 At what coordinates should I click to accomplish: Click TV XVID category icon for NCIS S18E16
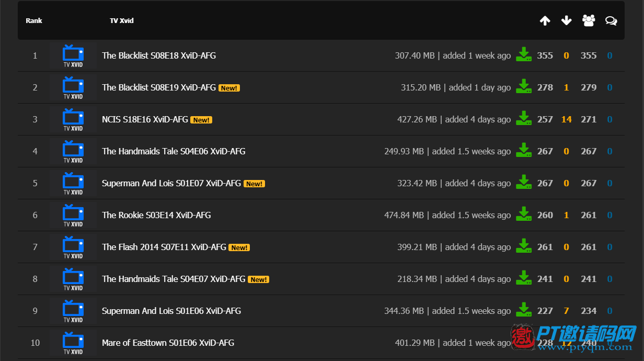click(73, 119)
